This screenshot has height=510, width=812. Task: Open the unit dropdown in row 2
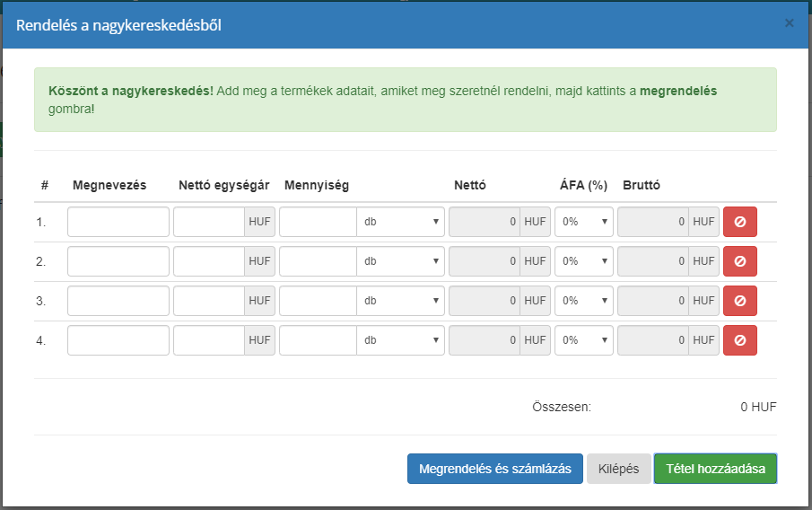click(400, 261)
